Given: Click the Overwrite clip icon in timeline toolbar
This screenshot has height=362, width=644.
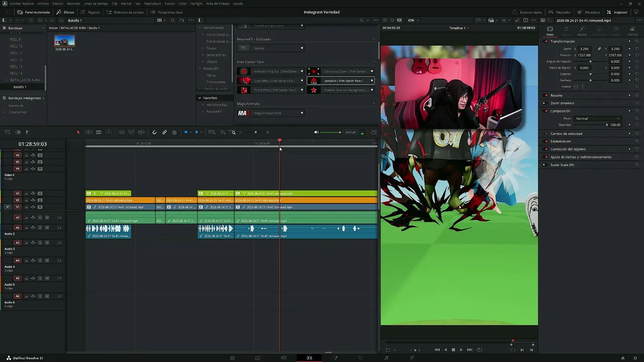Looking at the screenshot, I should click(131, 132).
